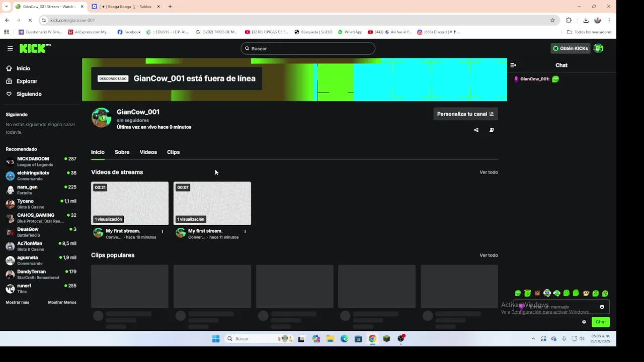Switch to the Sobre tab

click(122, 152)
